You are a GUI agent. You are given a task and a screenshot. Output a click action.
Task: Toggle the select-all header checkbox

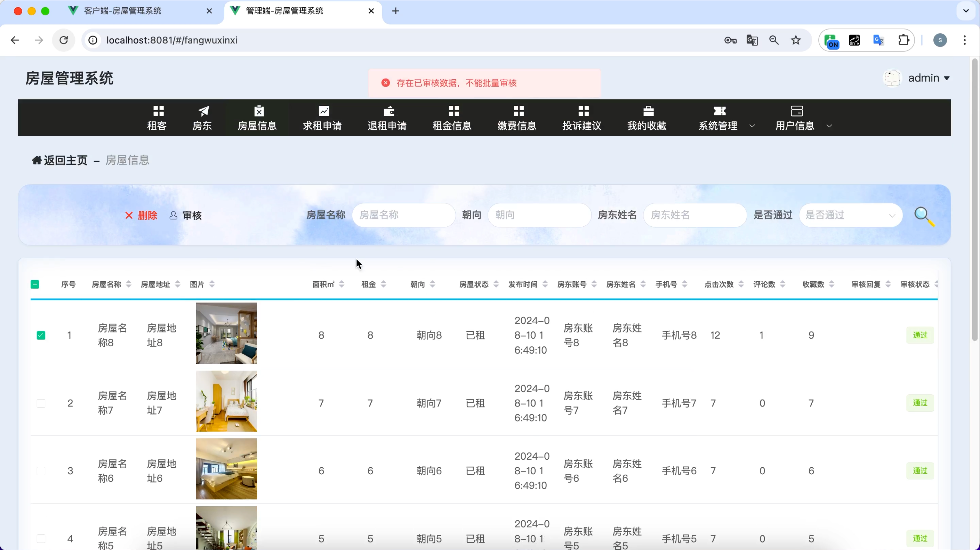point(35,284)
